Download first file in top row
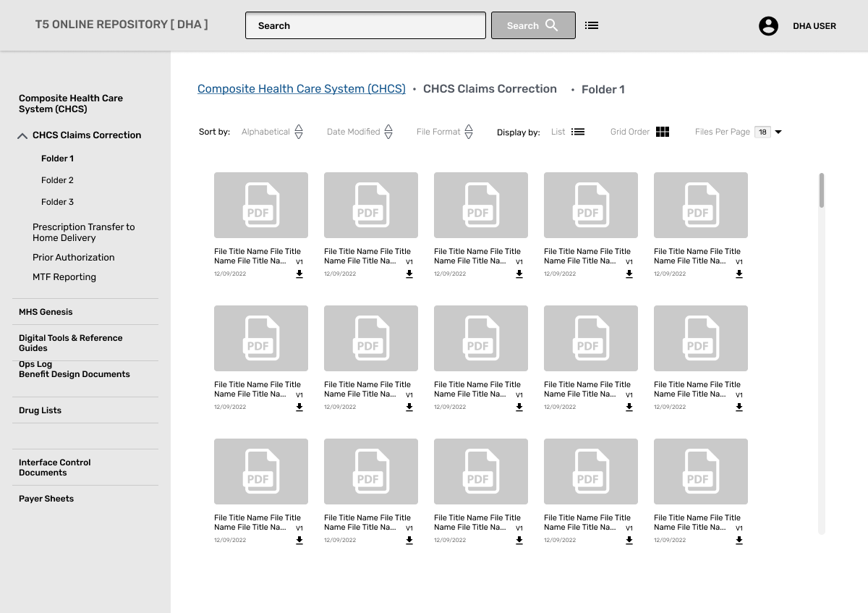Screen dimensions: 868x613 299,274
